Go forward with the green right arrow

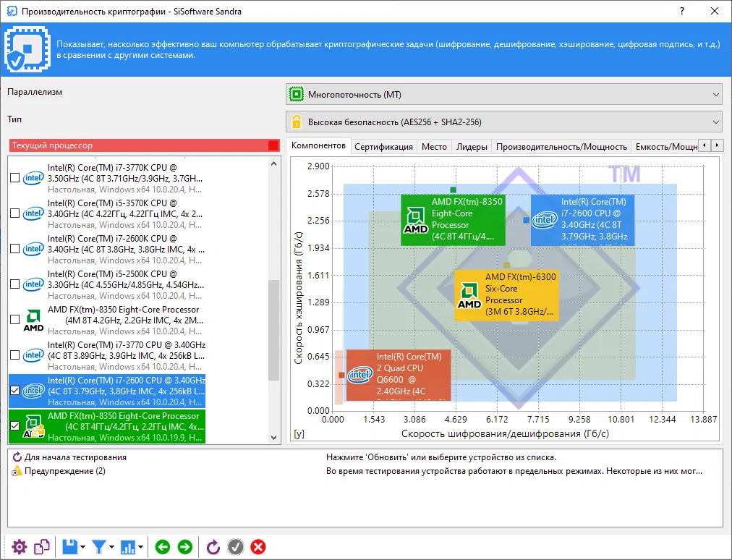point(185,547)
